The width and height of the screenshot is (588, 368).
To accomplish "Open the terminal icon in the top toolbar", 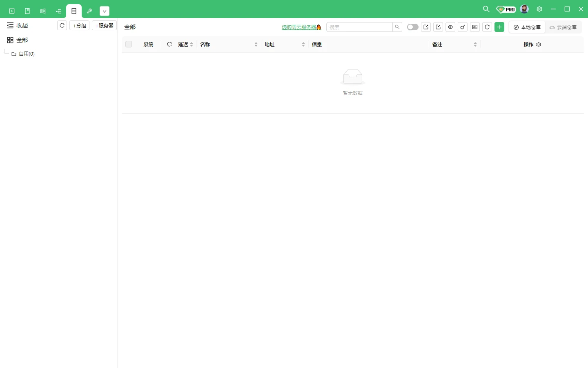I will click(x=11, y=11).
